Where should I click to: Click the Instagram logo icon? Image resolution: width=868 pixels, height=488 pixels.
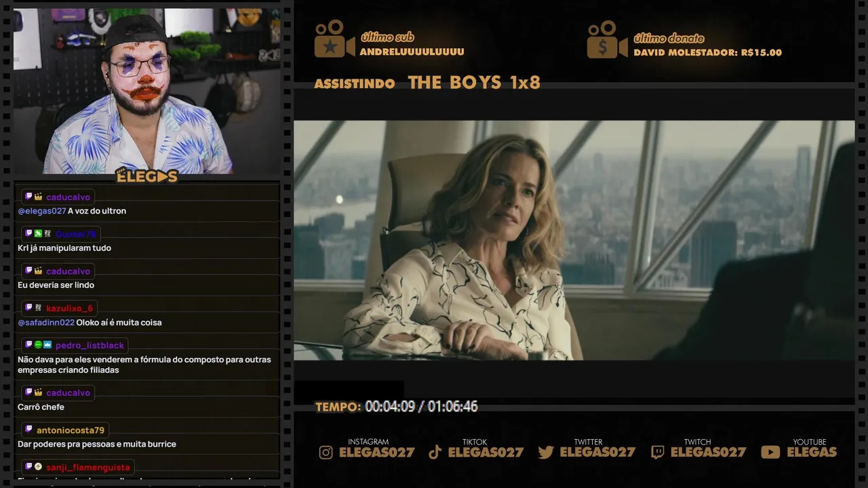pyautogui.click(x=325, y=453)
